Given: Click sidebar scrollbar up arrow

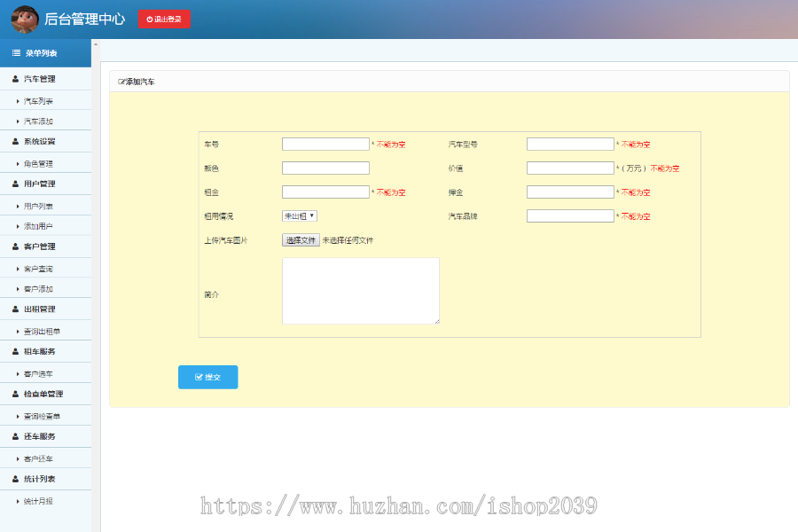Looking at the screenshot, I should pyautogui.click(x=96, y=45).
